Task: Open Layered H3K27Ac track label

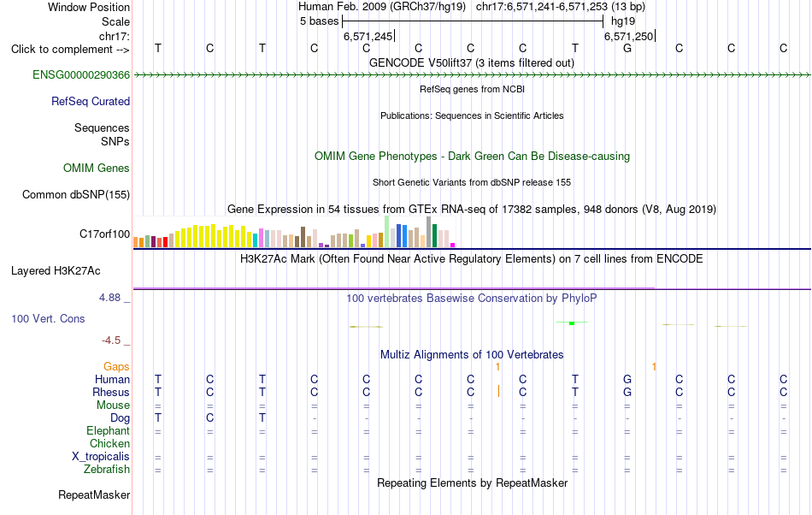Action: (56, 271)
